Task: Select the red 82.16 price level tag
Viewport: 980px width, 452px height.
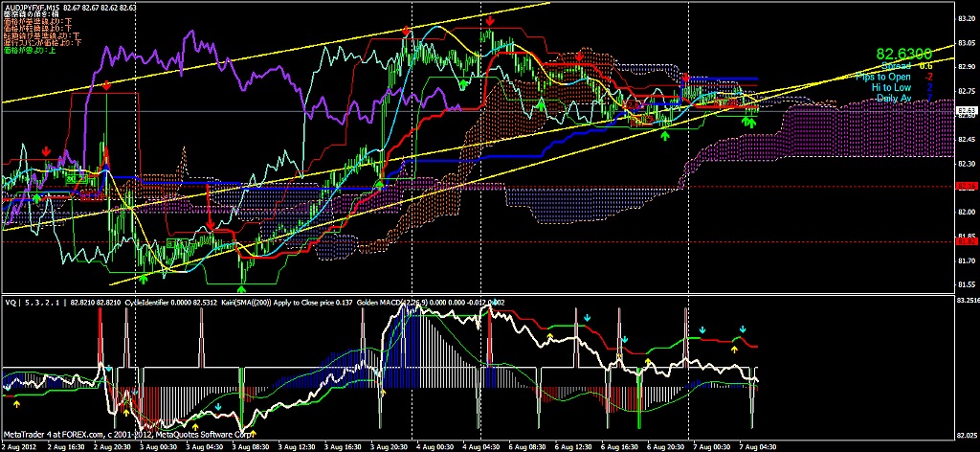Action: click(x=966, y=186)
